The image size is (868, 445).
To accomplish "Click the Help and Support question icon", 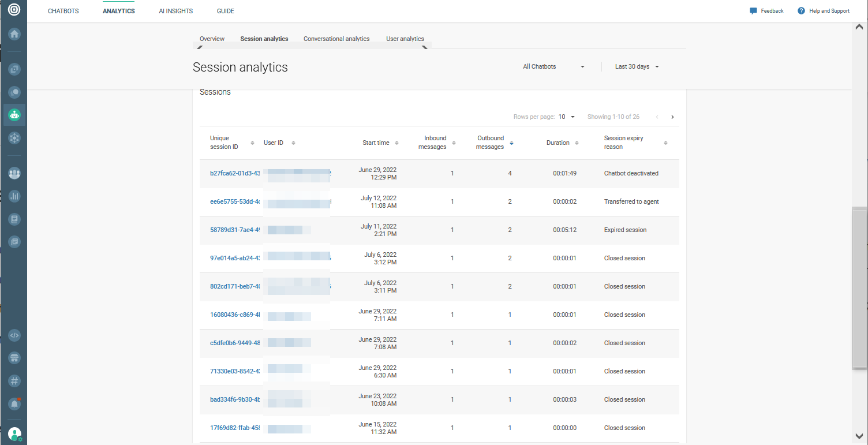I will (800, 10).
